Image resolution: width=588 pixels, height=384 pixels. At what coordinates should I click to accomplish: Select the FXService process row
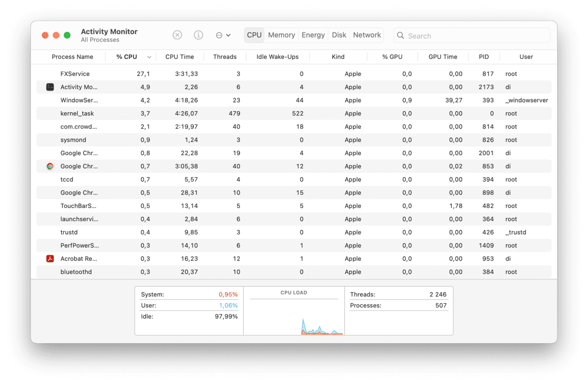tap(294, 74)
